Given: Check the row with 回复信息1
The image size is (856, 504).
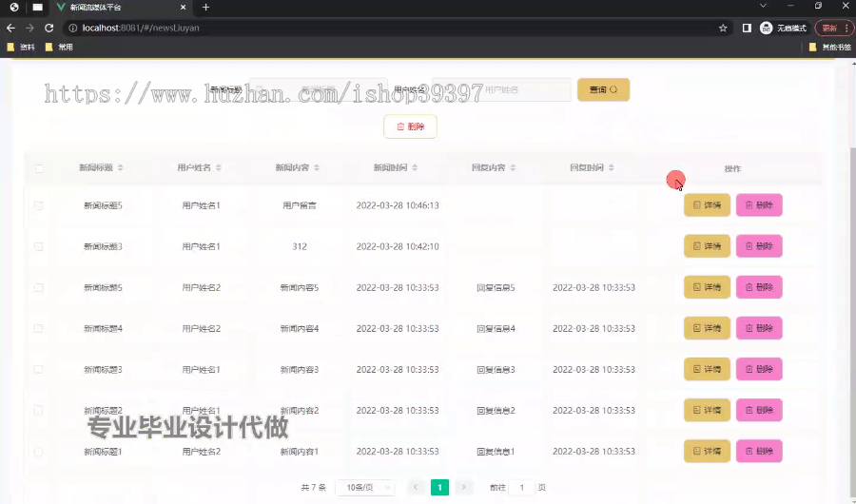Looking at the screenshot, I should click(x=38, y=452).
